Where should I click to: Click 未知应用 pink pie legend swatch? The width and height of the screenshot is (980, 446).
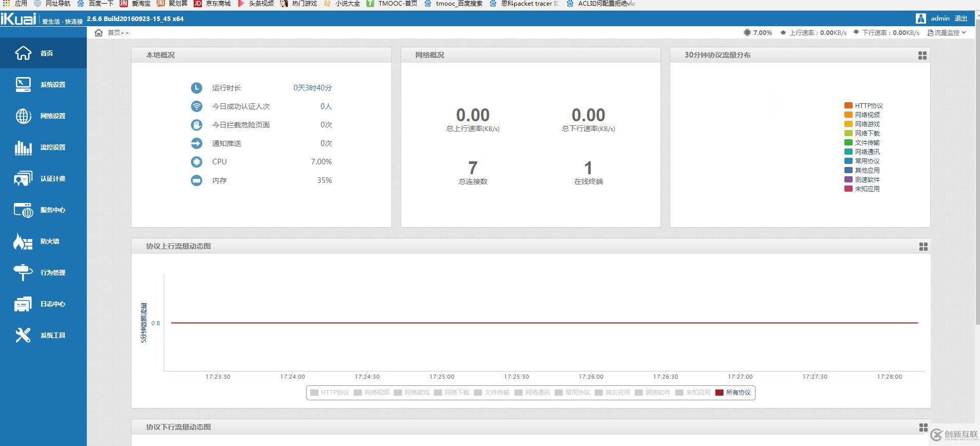point(849,189)
